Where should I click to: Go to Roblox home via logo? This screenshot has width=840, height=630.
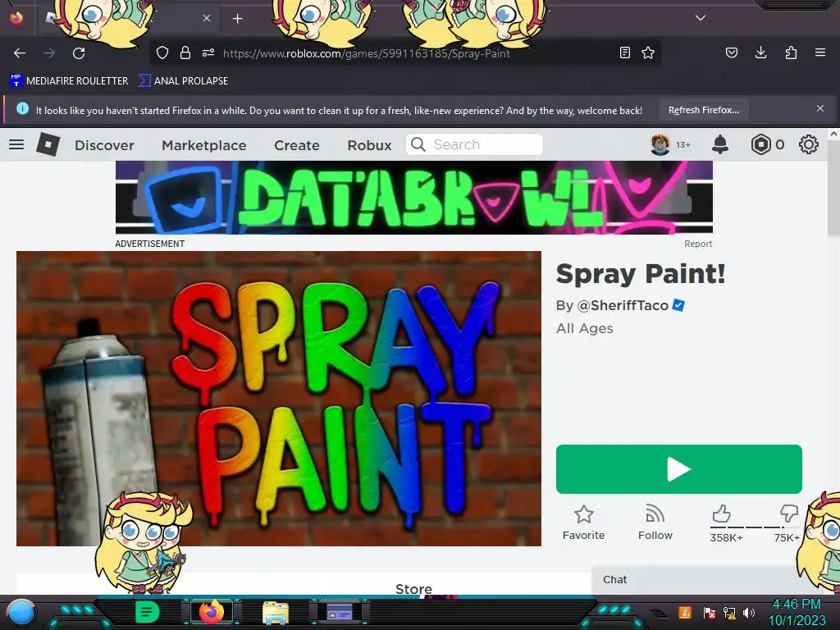(48, 144)
